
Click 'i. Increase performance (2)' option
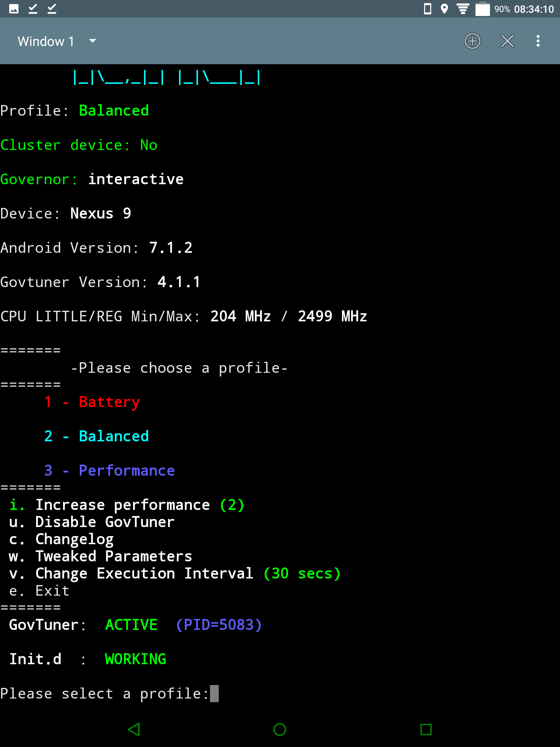(127, 505)
